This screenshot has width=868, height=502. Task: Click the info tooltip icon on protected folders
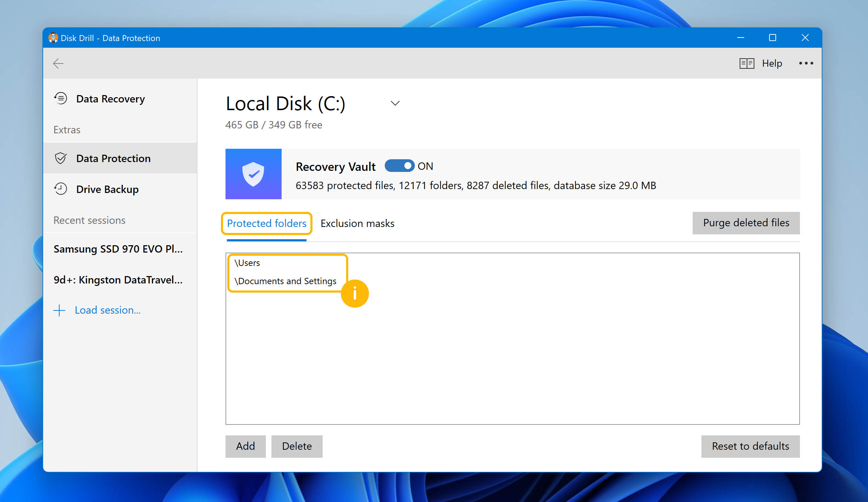[355, 293]
